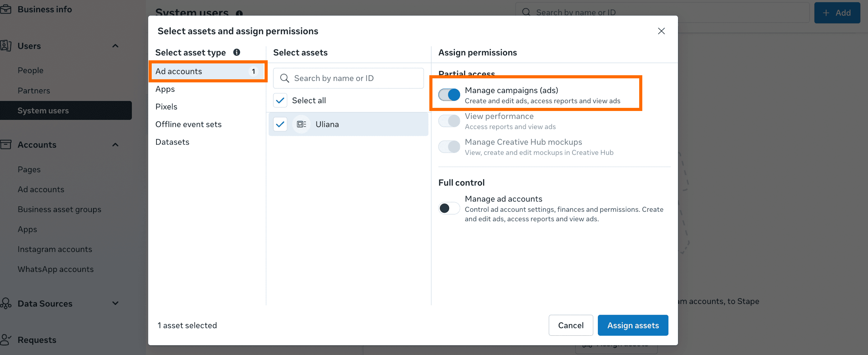Click the Assign assets button

pyautogui.click(x=632, y=325)
